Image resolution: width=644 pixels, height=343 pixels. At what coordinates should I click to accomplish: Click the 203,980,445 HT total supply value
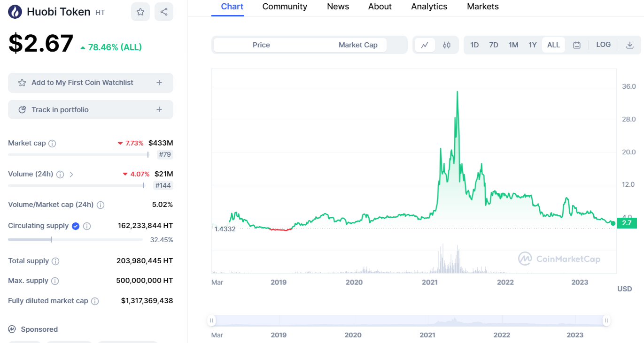pos(145,261)
